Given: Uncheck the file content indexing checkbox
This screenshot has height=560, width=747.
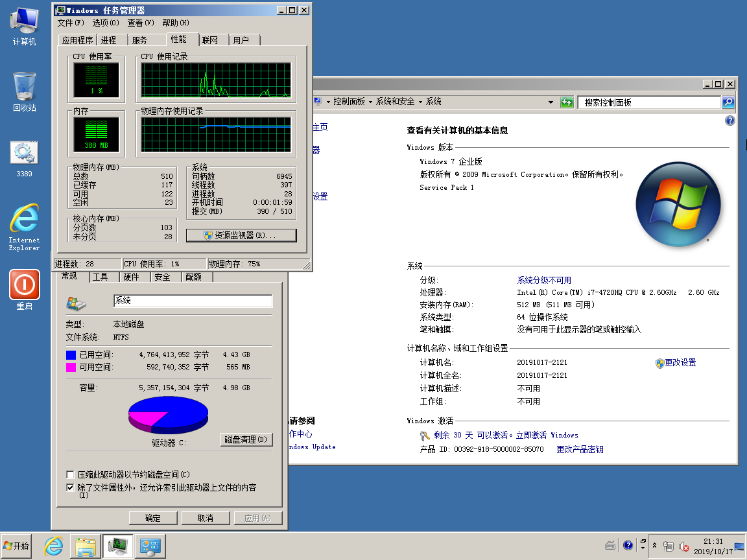Looking at the screenshot, I should point(71,487).
